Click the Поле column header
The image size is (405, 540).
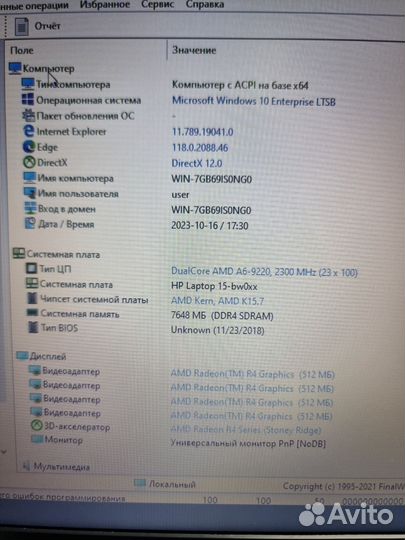22,51
